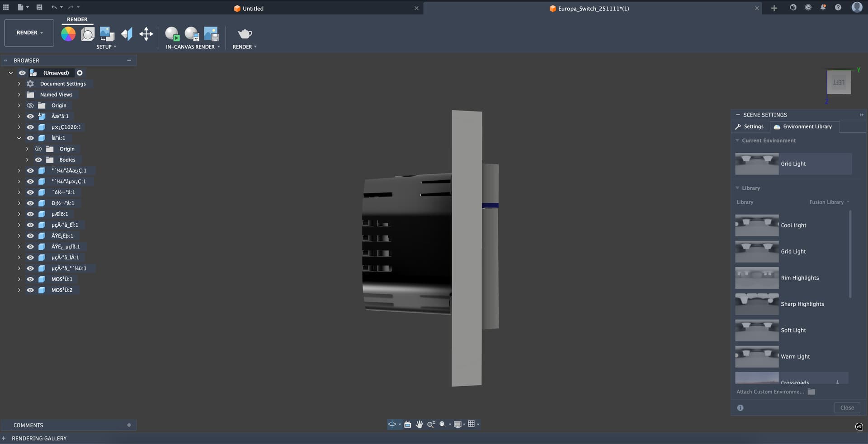Attach a custom environment folder

tap(811, 392)
